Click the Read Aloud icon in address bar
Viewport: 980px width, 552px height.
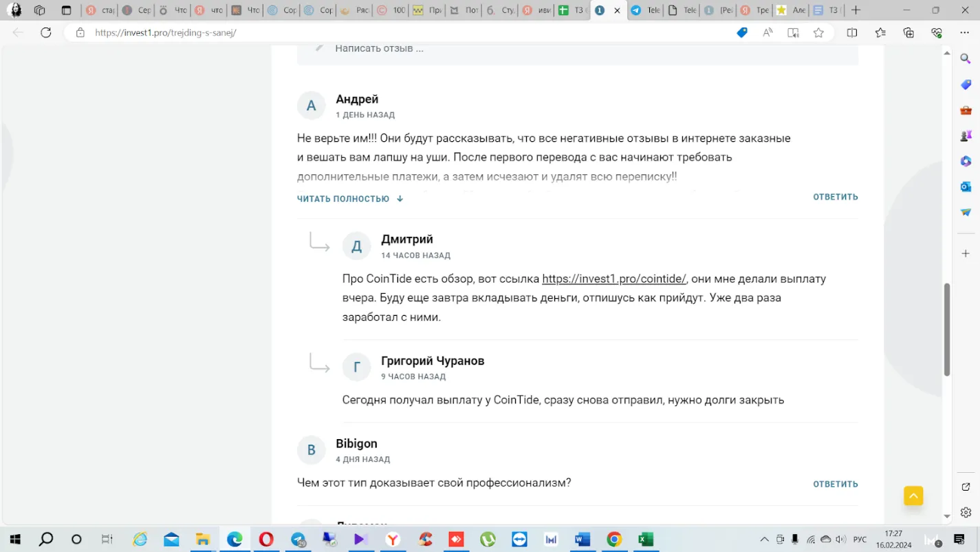point(767,32)
